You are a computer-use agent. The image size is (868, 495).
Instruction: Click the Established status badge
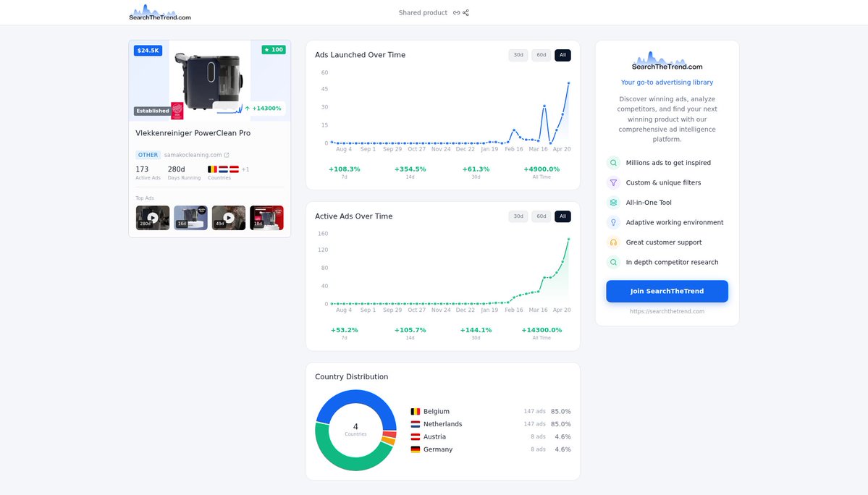tap(153, 111)
